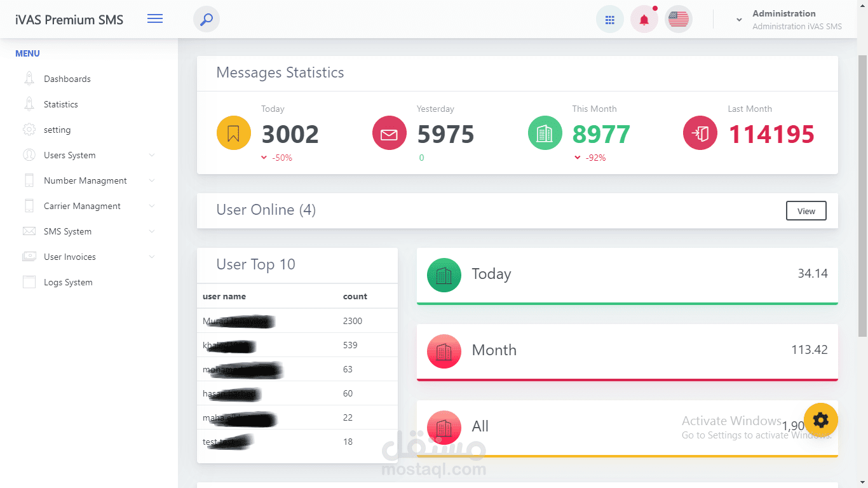Click the rocket icon beside Dashboards
The width and height of the screenshot is (868, 488).
29,79
